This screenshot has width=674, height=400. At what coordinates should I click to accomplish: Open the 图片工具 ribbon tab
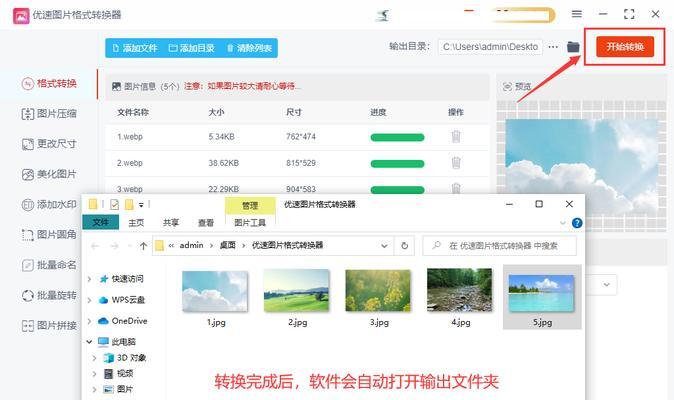click(250, 223)
